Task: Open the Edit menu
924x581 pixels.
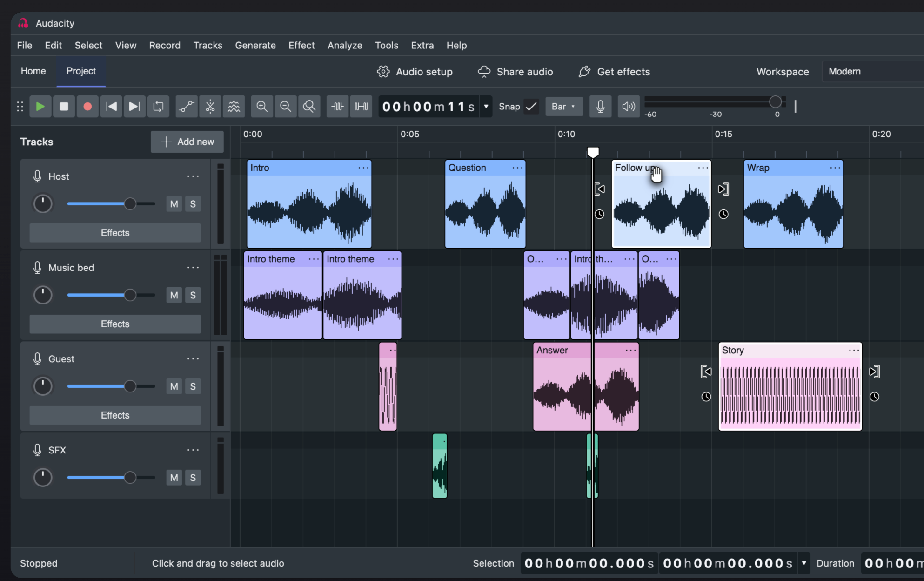Action: pos(54,45)
